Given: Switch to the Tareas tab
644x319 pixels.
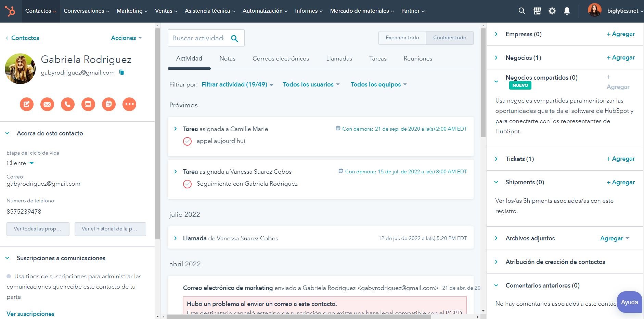Looking at the screenshot, I should pyautogui.click(x=378, y=58).
